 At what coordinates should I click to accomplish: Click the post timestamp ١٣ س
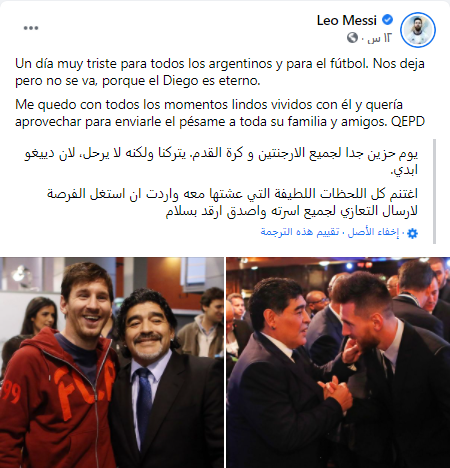click(379, 38)
